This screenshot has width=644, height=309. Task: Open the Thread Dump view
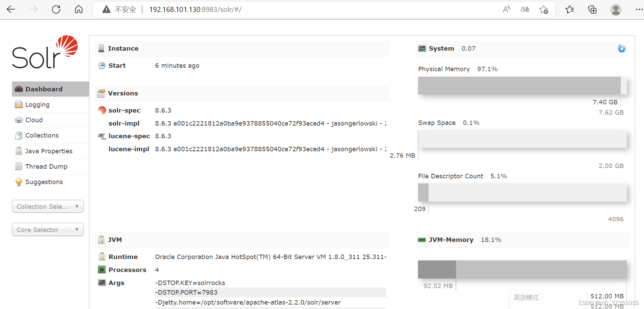pyautogui.click(x=46, y=166)
